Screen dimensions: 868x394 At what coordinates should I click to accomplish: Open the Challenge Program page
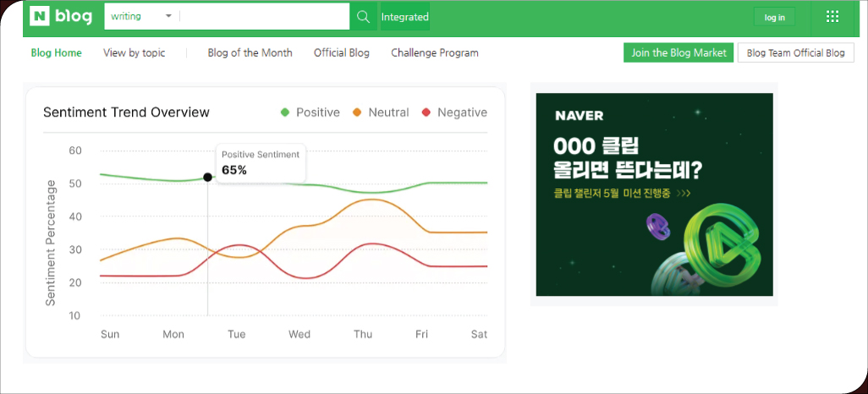coord(434,52)
